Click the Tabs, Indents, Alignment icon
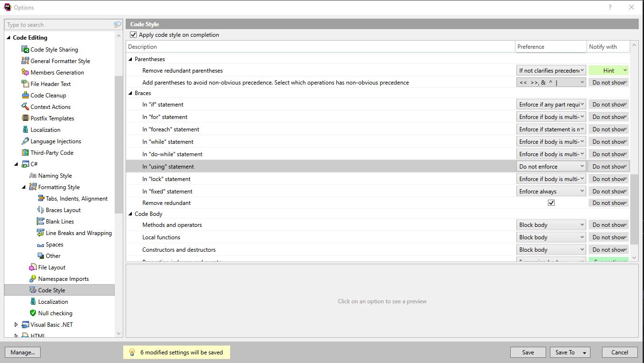 pos(41,198)
